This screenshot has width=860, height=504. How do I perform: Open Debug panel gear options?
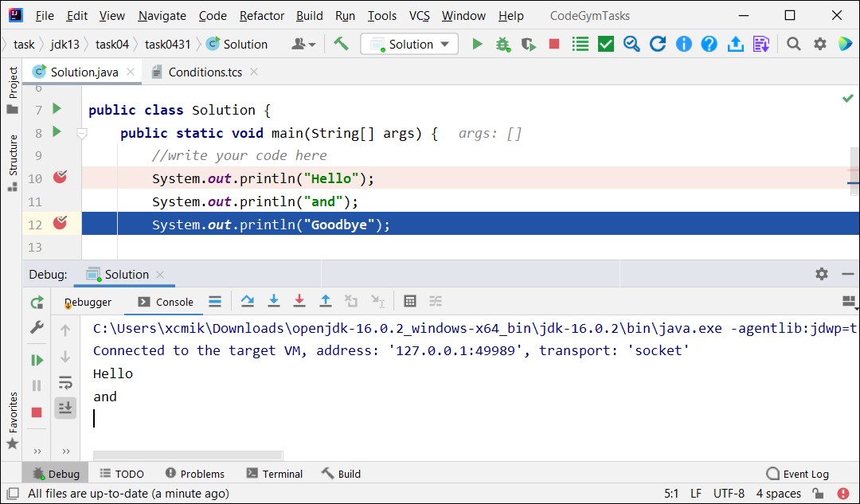pos(821,274)
